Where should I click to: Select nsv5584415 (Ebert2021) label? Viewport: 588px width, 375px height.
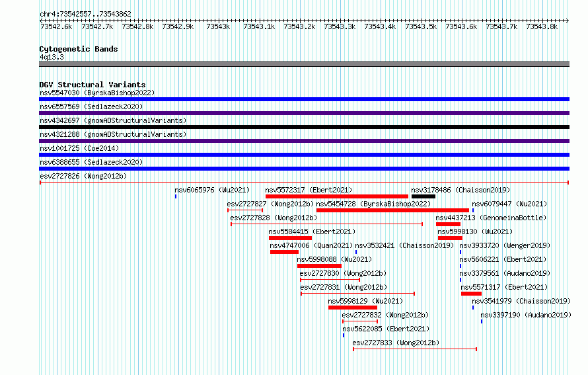click(x=312, y=231)
